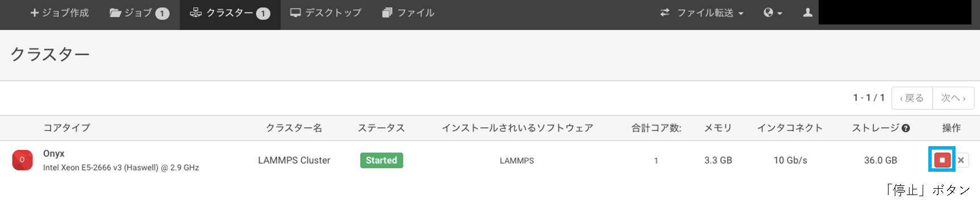The width and height of the screenshot is (980, 207).
Task: Click the コアタイプ column header
Action: point(66,128)
